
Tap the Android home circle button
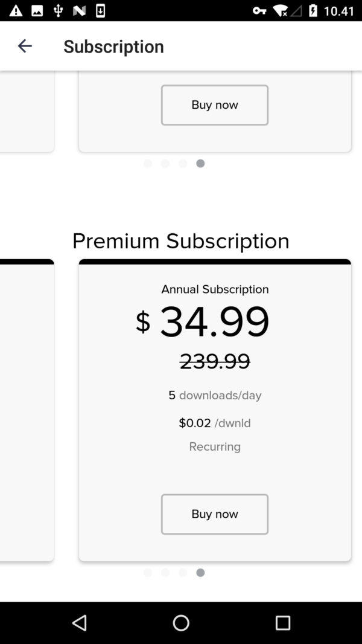[x=181, y=623]
